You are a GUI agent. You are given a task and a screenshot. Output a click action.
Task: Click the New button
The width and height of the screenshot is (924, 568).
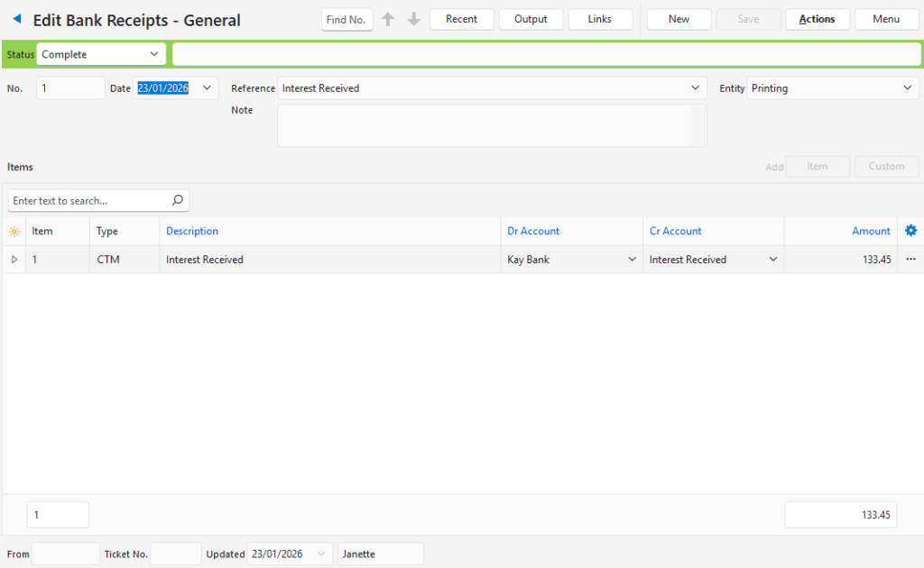tap(679, 19)
